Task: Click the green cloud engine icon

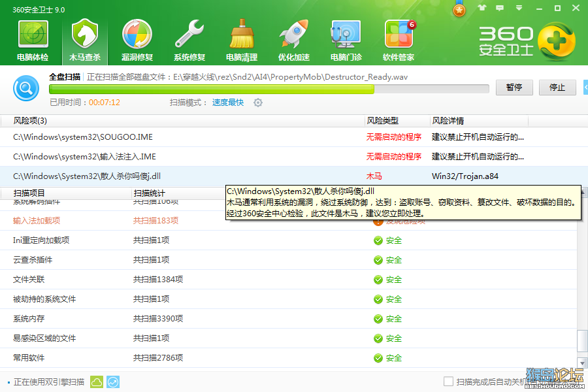Action: coord(97,382)
